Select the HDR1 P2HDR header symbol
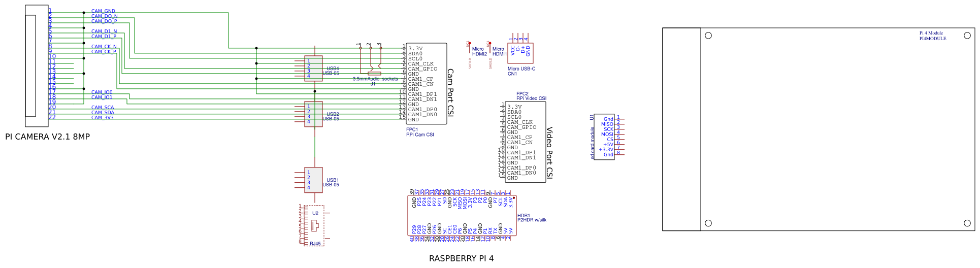Image resolution: width=980 pixels, height=268 pixels. [462, 216]
